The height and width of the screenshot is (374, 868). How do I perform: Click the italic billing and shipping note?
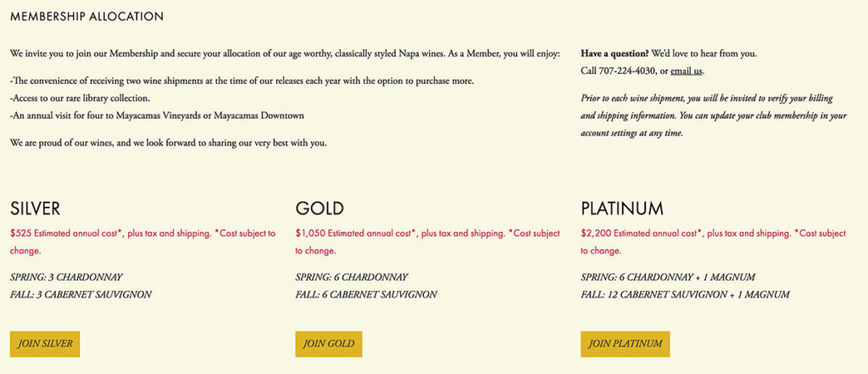714,116
